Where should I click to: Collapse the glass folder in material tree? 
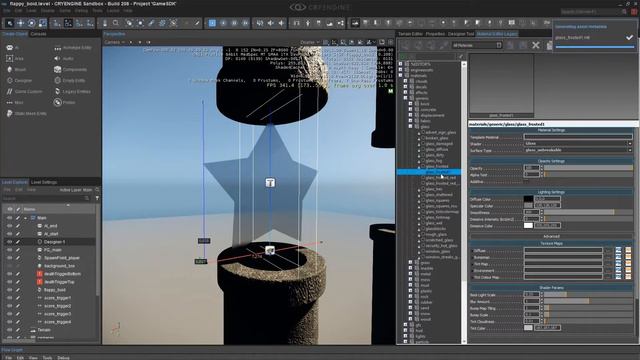tap(411, 127)
